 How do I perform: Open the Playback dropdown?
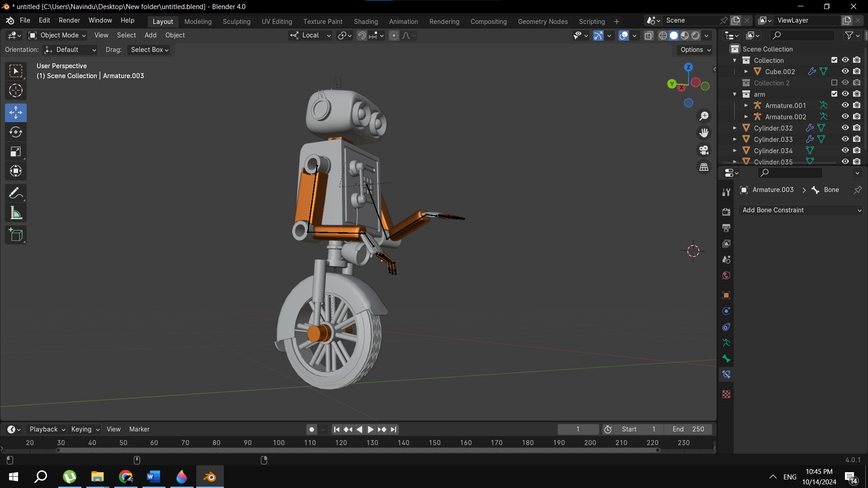point(47,429)
